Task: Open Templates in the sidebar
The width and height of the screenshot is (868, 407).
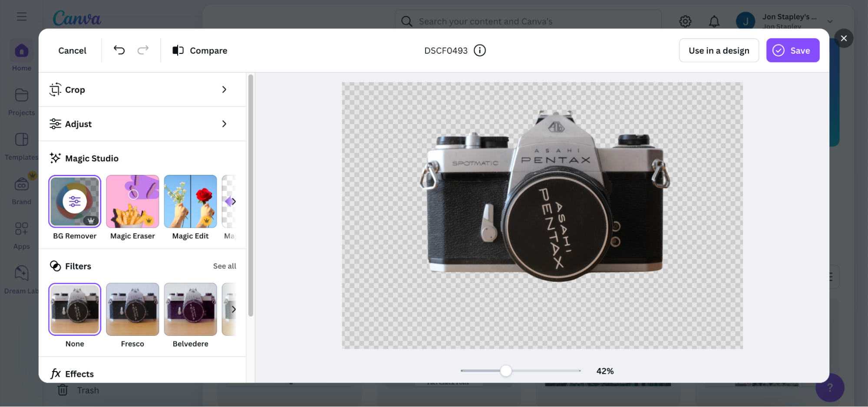Action: (x=22, y=147)
